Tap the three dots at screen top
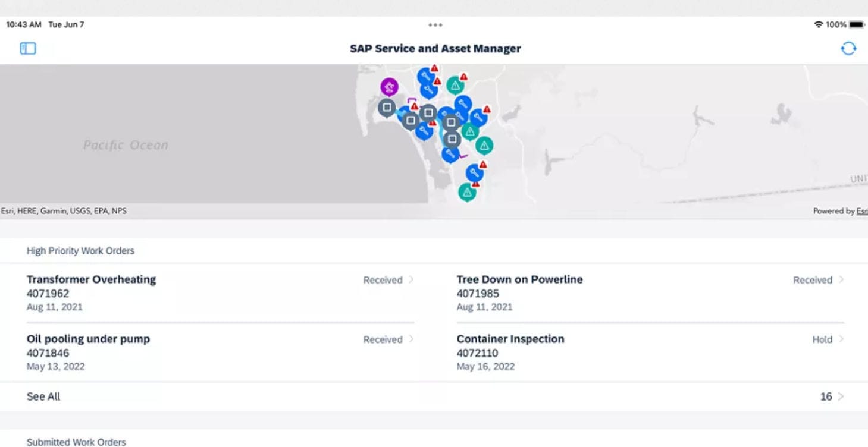Viewport: 868px width, 447px height. click(x=435, y=24)
